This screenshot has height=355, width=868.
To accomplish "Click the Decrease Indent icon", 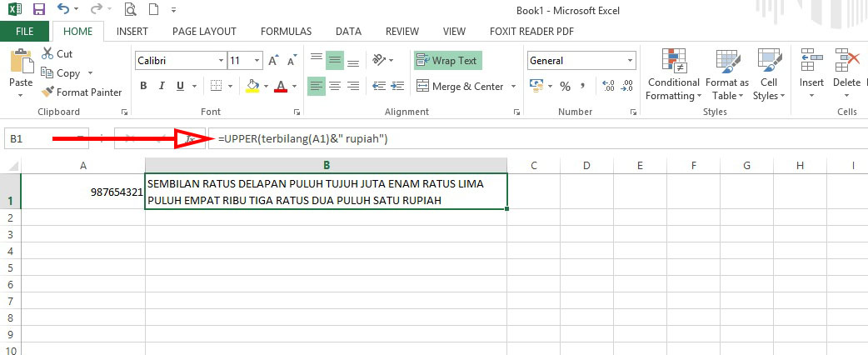I will 379,86.
